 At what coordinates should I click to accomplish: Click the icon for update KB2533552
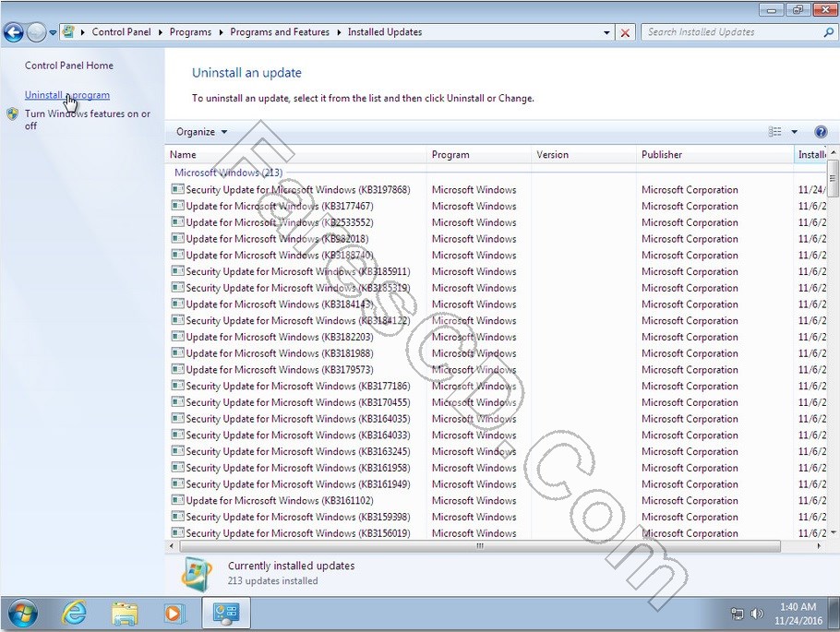coord(177,222)
